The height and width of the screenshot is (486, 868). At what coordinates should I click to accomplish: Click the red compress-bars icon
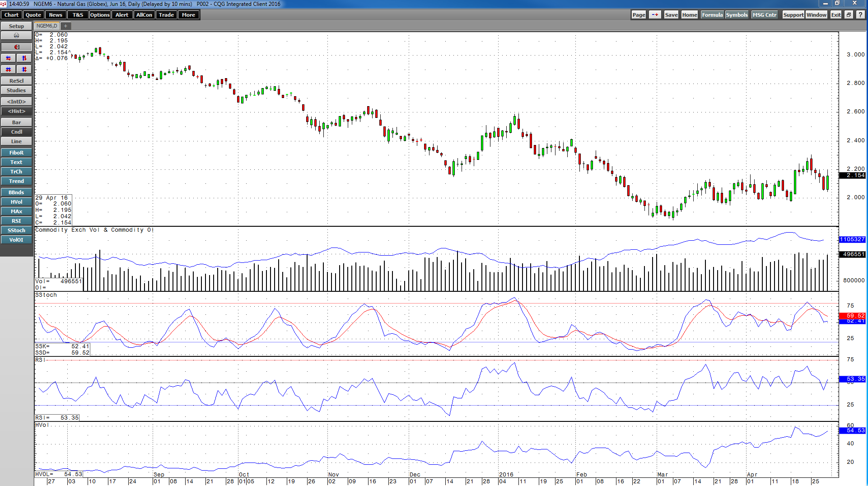tap(8, 69)
